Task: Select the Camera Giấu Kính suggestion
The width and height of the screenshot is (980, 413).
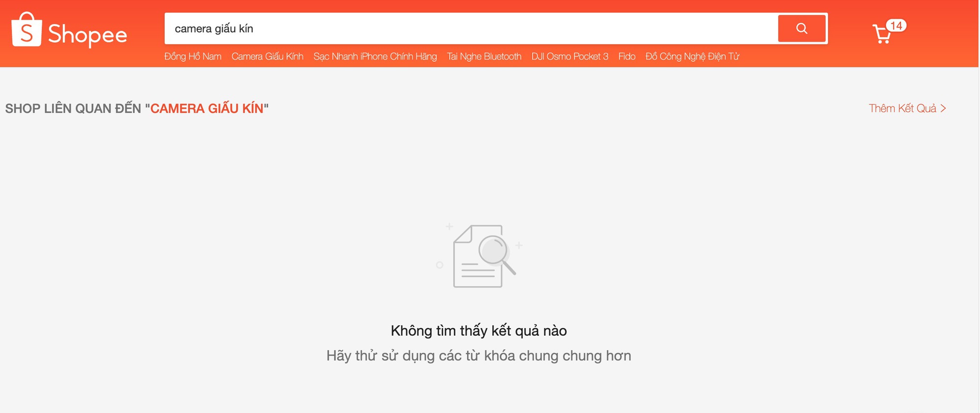Action: click(268, 56)
